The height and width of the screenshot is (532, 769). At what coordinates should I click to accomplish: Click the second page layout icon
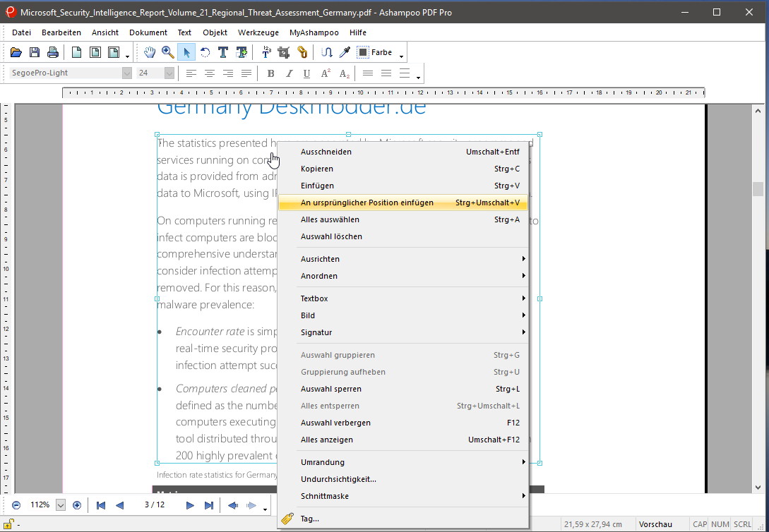coord(95,52)
